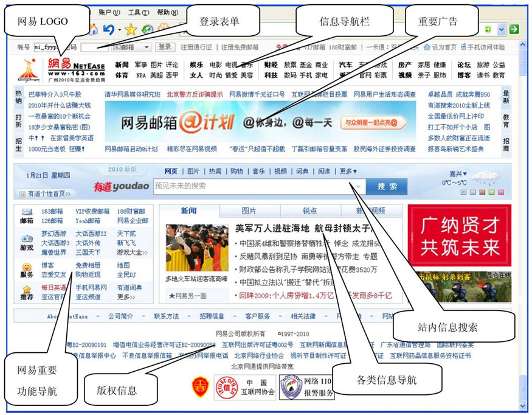
Task: Choose the brown page theme swatch
Action: (482, 192)
